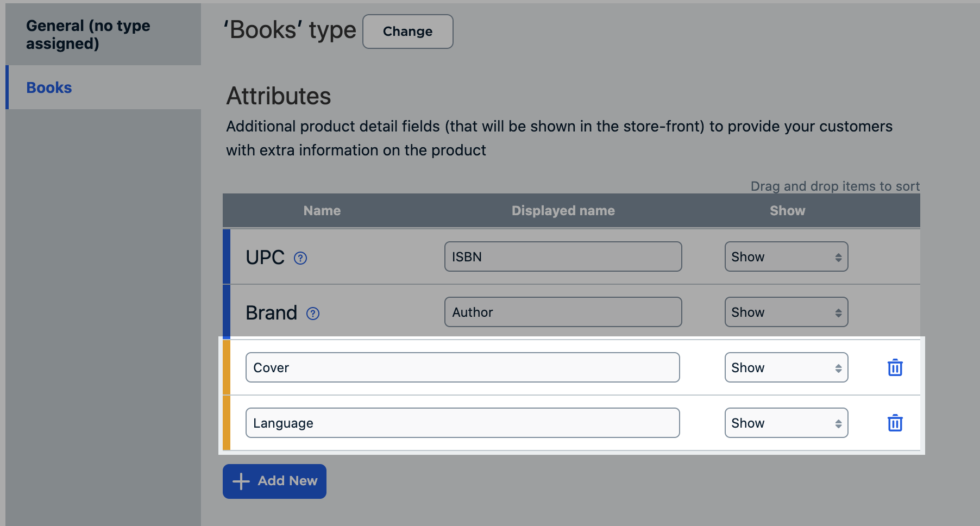Delete the Cover attribute using trash icon
The image size is (980, 526).
point(895,367)
